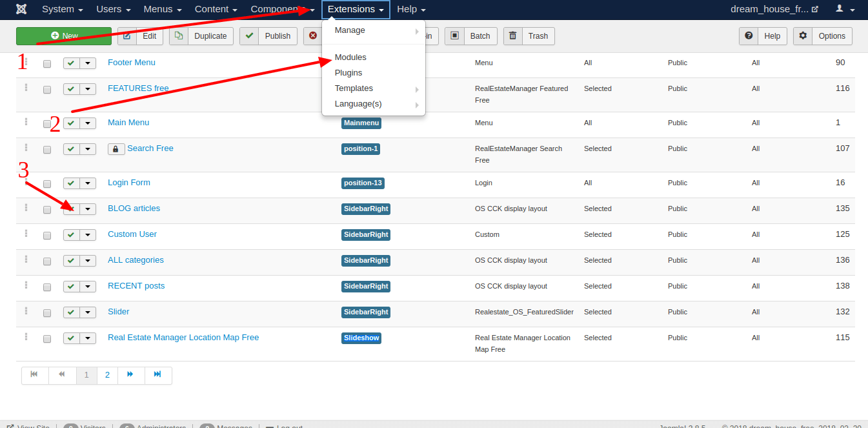Open Real Estate Manager Location Map Free link
The width and height of the screenshot is (868, 428).
click(x=183, y=338)
